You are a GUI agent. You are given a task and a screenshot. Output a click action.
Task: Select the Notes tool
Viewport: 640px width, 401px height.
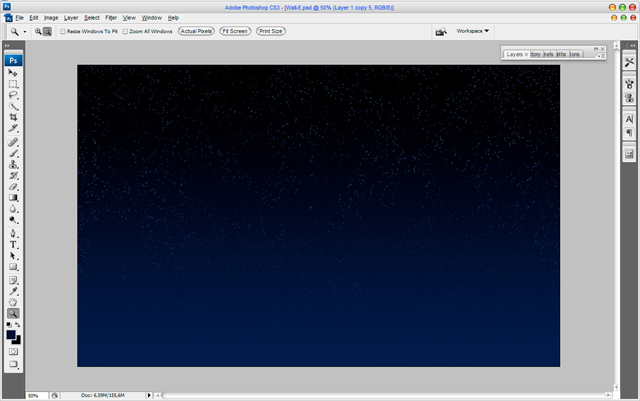click(13, 280)
